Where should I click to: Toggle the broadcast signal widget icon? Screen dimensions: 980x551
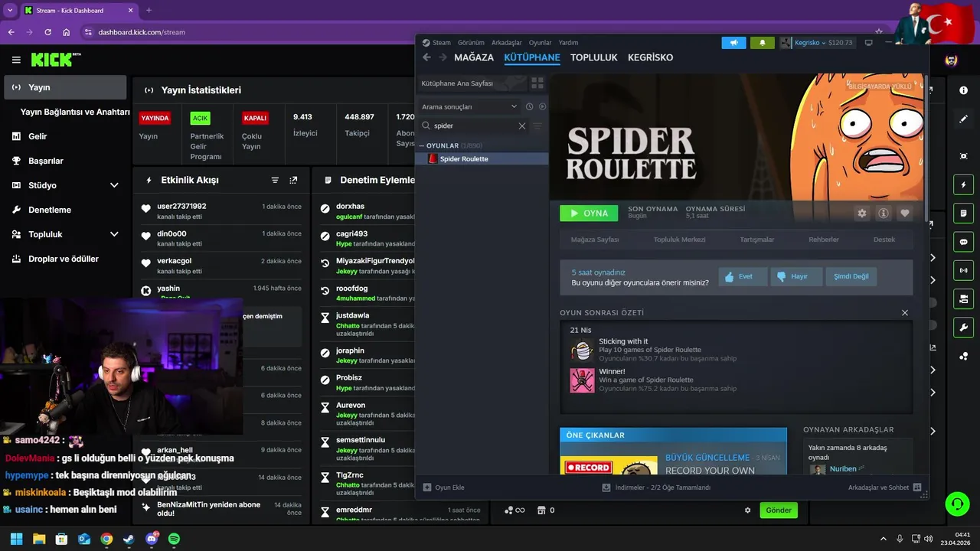coord(963,269)
